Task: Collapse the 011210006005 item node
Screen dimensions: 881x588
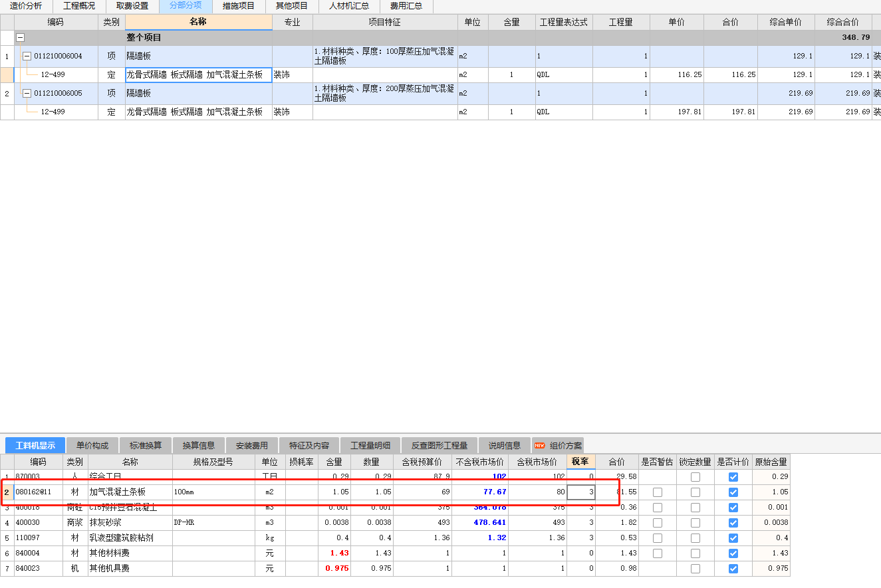Action: (x=27, y=94)
